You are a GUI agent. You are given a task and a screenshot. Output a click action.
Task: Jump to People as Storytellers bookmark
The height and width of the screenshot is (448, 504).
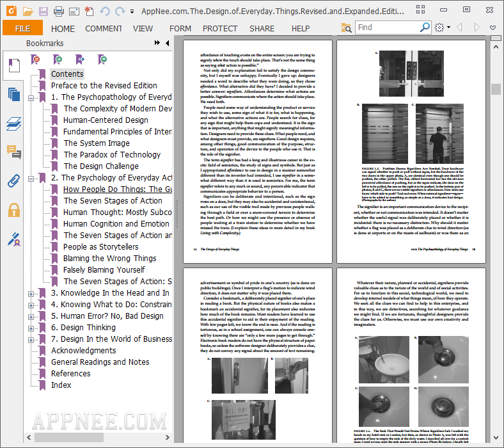(x=100, y=246)
